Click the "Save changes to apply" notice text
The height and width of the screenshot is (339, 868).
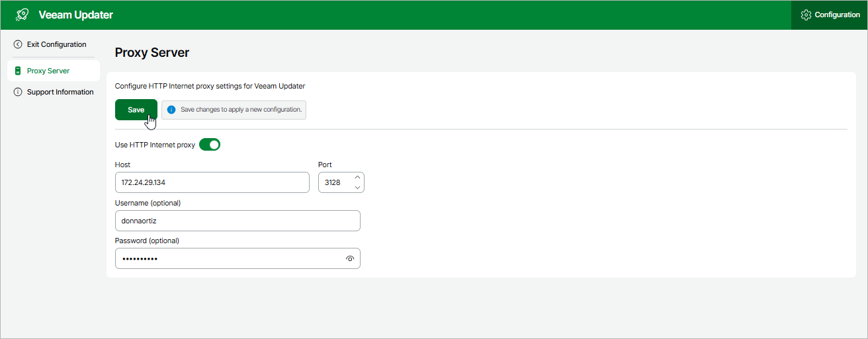(x=241, y=110)
